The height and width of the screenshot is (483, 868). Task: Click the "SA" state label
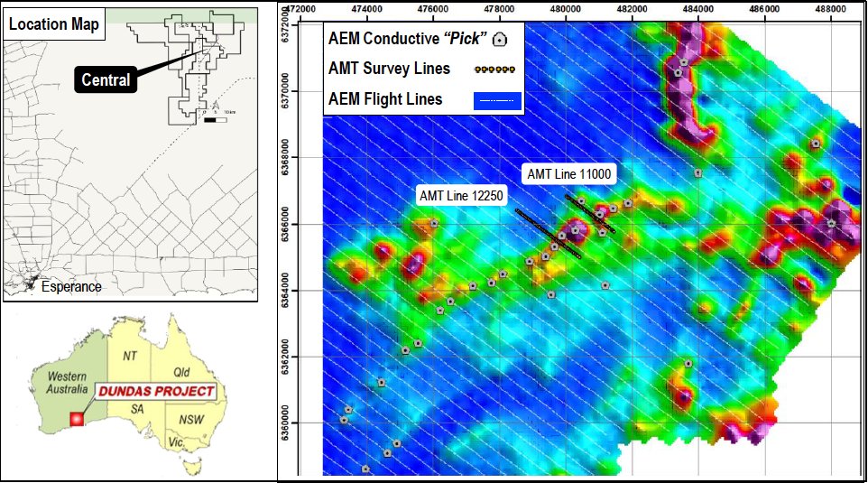pos(137,409)
